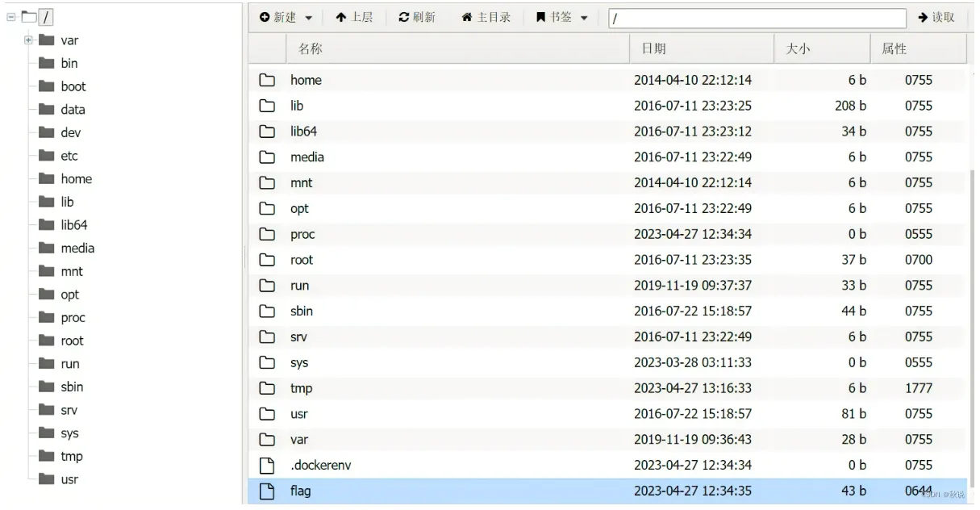Click flag file icon

point(266,491)
